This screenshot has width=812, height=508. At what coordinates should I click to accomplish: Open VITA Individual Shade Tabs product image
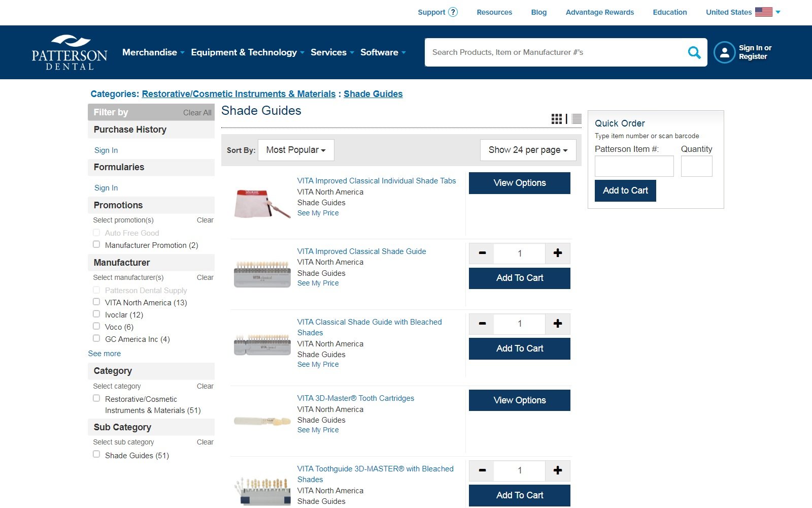pyautogui.click(x=262, y=203)
